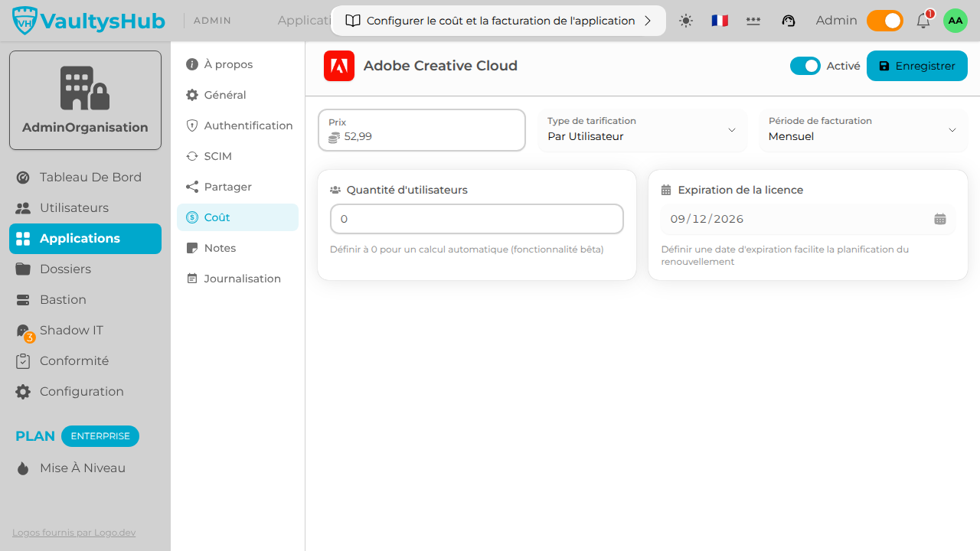Change language via the French flag icon
980x551 pixels.
(720, 21)
